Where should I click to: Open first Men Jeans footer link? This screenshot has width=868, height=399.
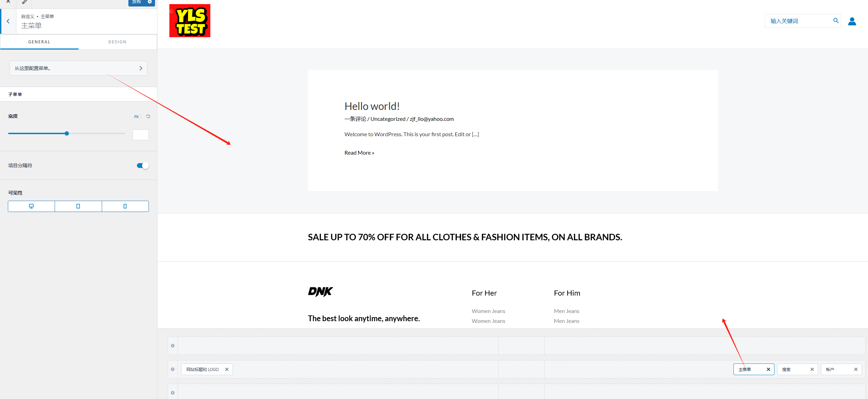pos(566,311)
